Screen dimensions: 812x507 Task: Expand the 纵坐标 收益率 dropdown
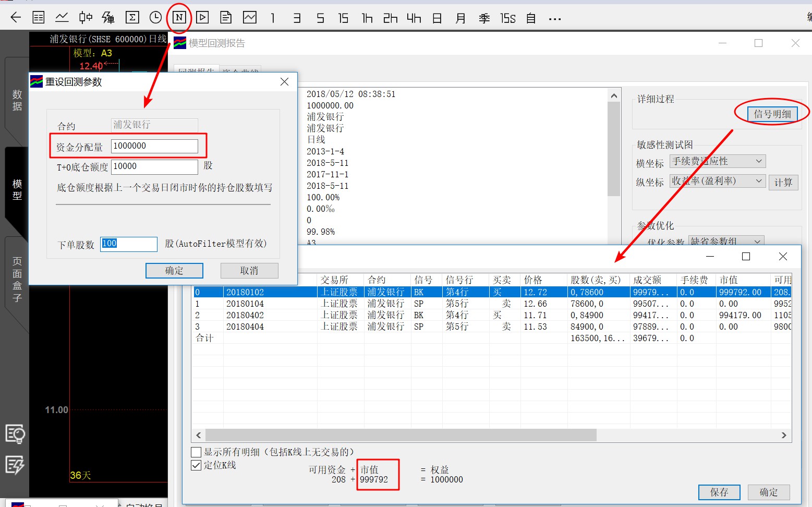(x=718, y=182)
